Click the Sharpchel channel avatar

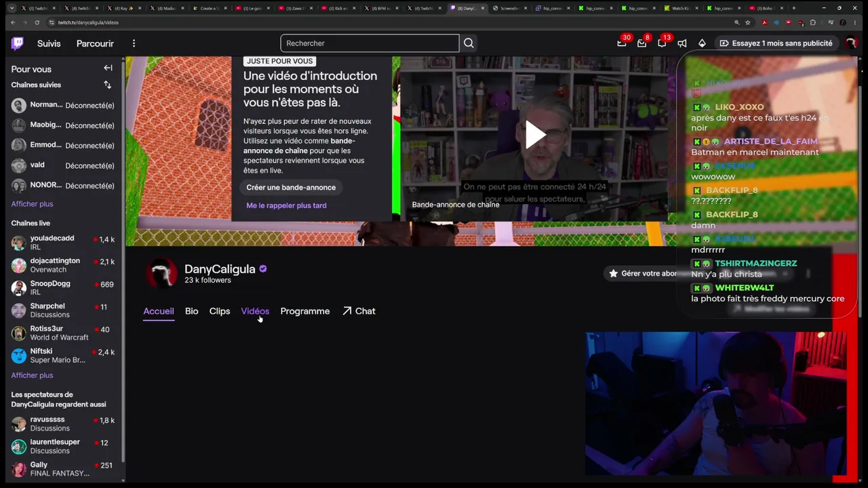[x=19, y=310]
